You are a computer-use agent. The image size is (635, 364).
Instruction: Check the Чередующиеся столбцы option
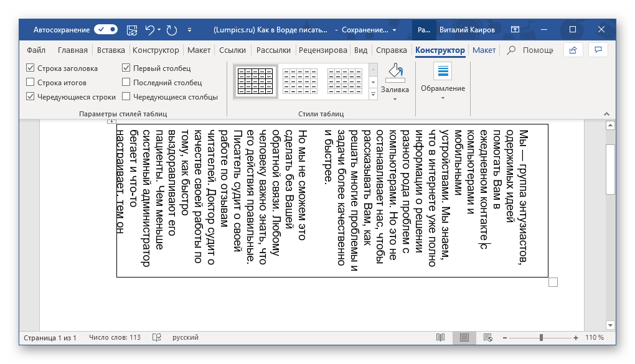pyautogui.click(x=126, y=96)
